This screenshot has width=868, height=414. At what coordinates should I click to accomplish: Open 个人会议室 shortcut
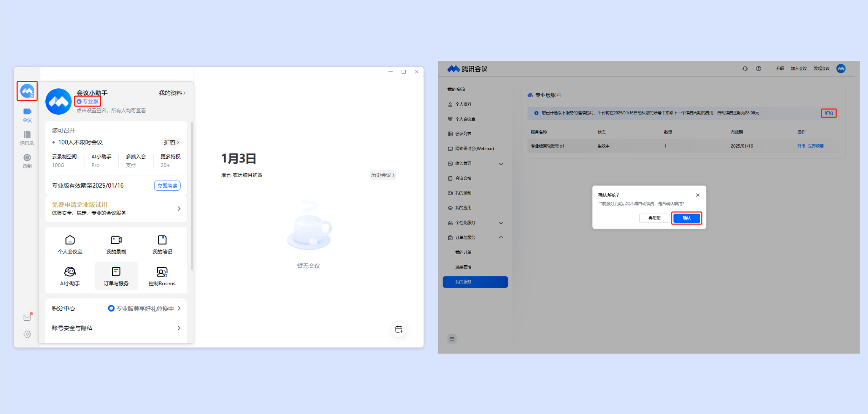click(70, 245)
